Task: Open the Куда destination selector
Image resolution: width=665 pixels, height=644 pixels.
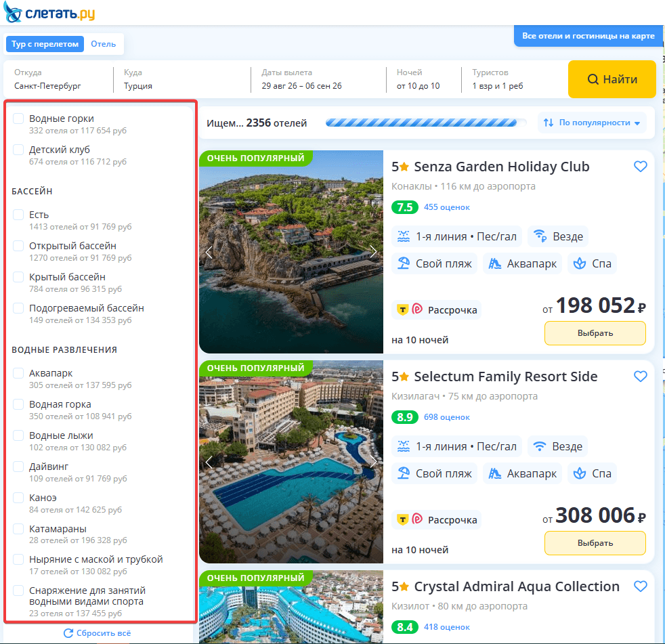Action: pos(181,79)
